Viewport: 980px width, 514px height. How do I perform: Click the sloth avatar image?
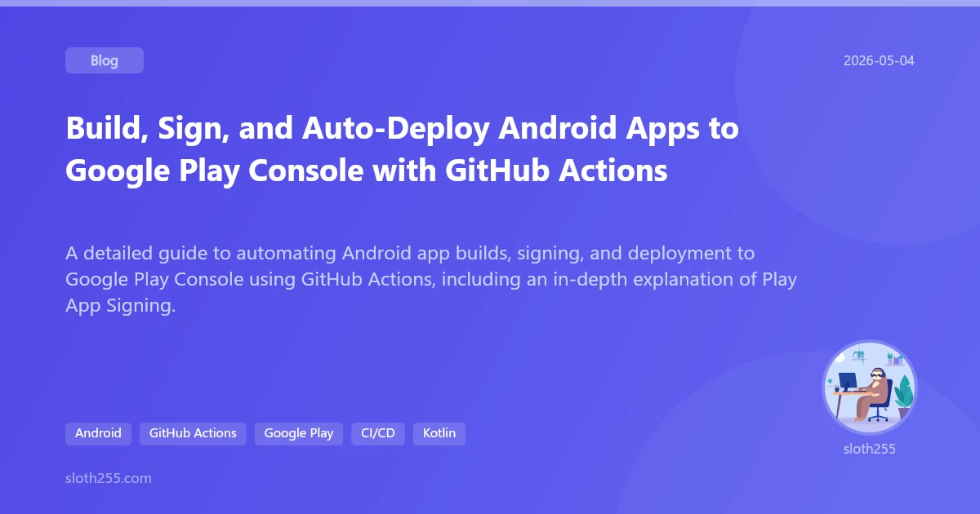pos(870,388)
